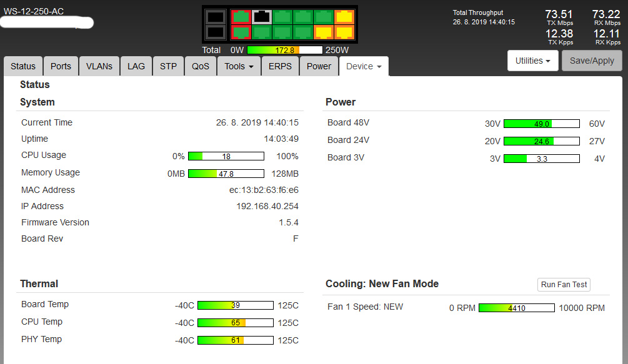Open the Tools dropdown menu
628x364 pixels.
239,66
